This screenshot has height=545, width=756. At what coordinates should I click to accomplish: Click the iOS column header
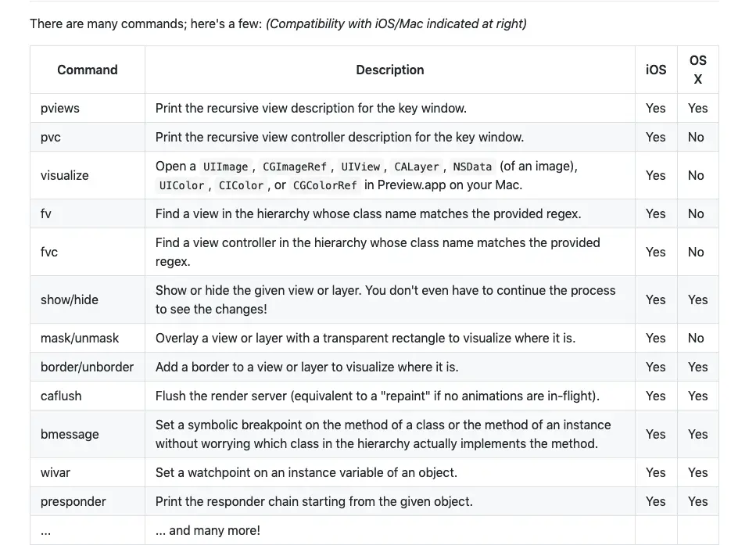[x=656, y=70]
